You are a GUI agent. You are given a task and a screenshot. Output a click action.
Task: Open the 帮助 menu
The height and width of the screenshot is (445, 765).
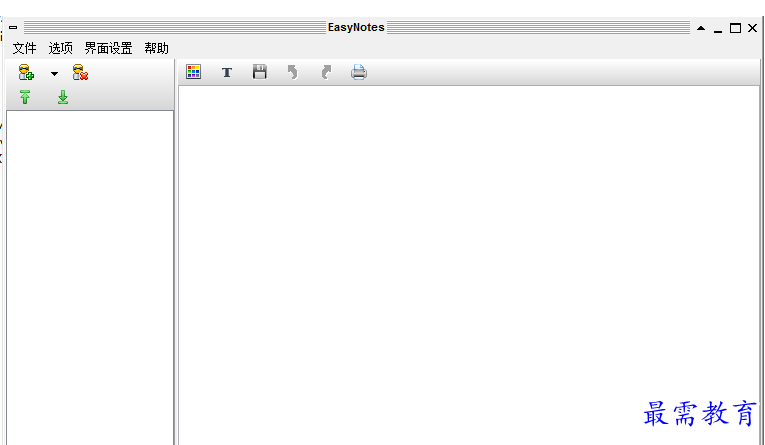pos(157,48)
